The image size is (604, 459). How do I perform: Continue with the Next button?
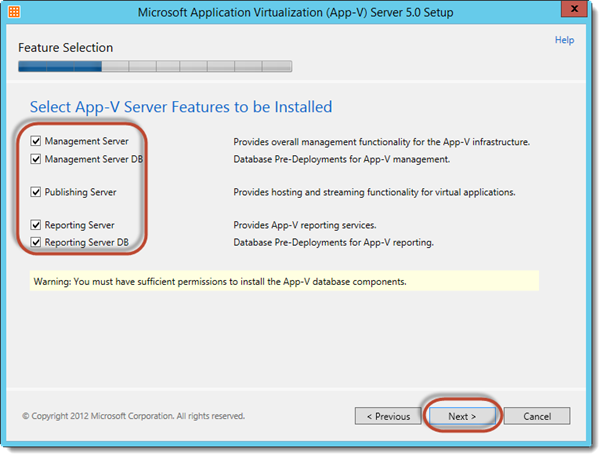[x=462, y=416]
